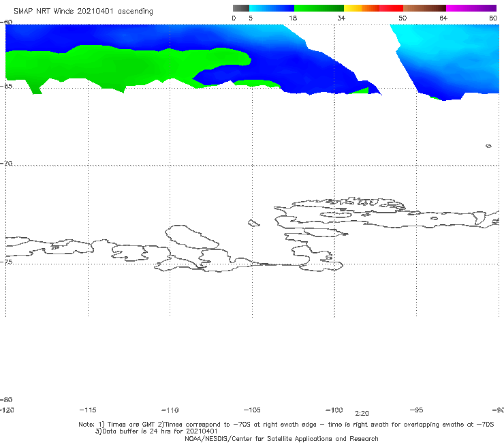The height and width of the screenshot is (443, 504).
Task: Click the blue segment of the color scale
Action: point(271,8)
